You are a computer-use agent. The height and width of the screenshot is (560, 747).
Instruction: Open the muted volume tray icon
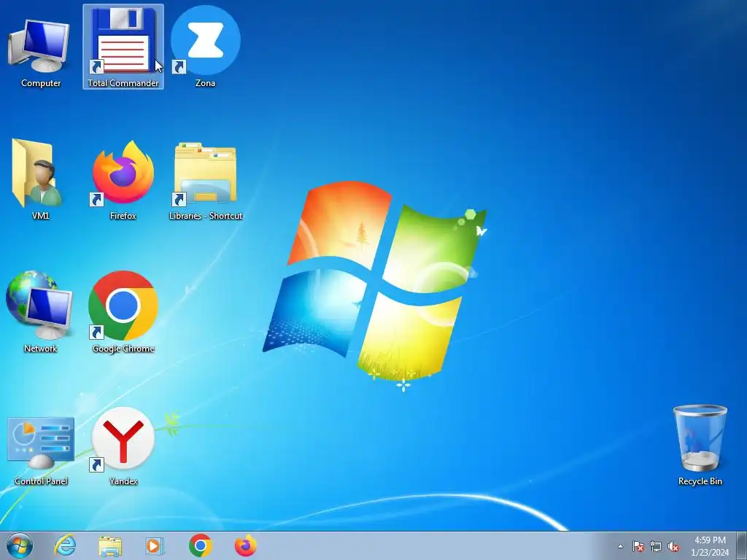pos(673,546)
